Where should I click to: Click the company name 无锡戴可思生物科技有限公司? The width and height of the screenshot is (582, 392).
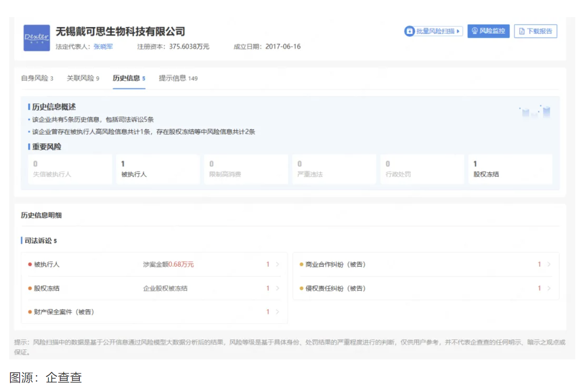coord(120,31)
